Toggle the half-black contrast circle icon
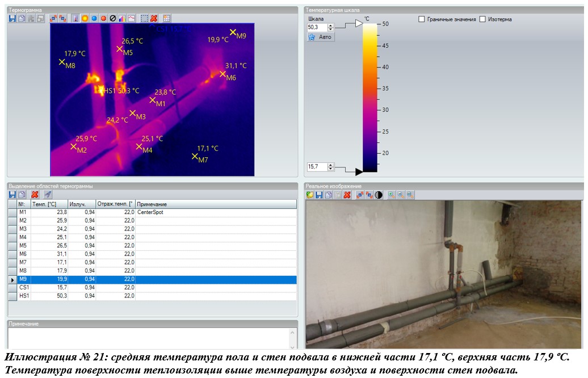This screenshot has height=378, width=588. (379, 195)
